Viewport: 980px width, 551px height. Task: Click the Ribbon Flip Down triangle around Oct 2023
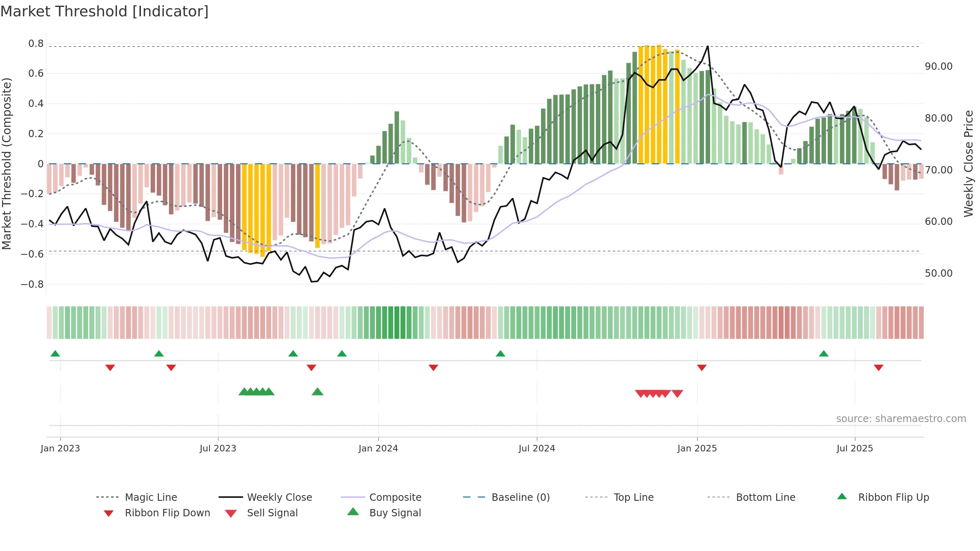click(311, 368)
